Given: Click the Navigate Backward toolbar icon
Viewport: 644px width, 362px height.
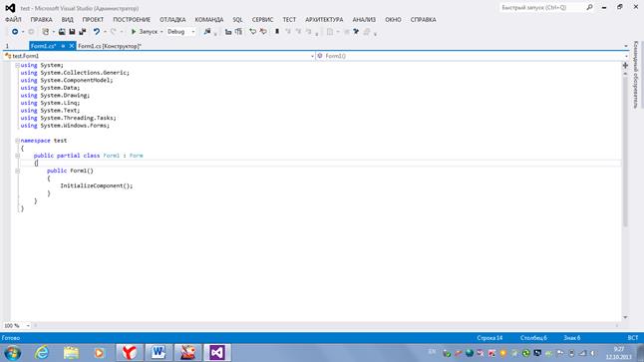Looking at the screenshot, I should pyautogui.click(x=15, y=32).
